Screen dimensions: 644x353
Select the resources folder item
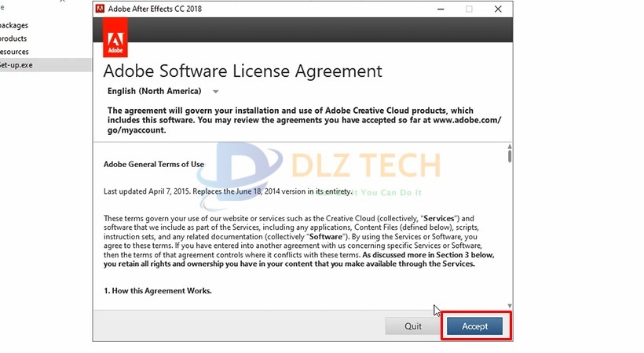(x=14, y=52)
